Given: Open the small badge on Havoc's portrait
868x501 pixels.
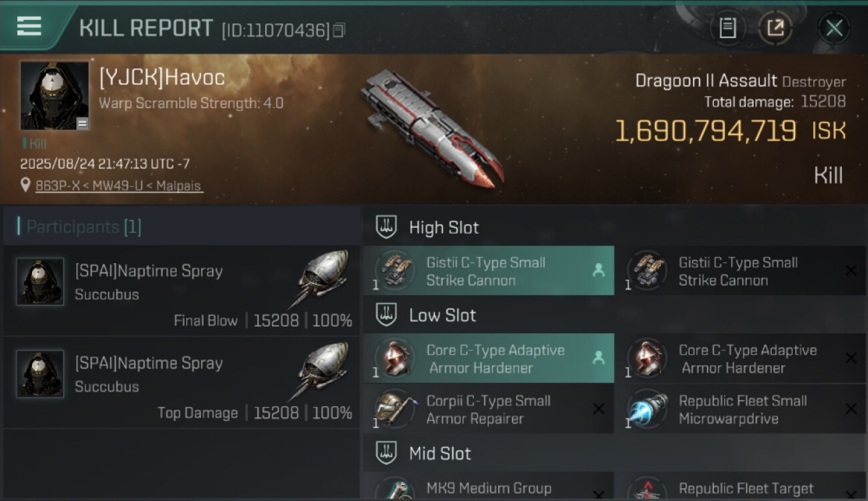Looking at the screenshot, I should click(82, 123).
